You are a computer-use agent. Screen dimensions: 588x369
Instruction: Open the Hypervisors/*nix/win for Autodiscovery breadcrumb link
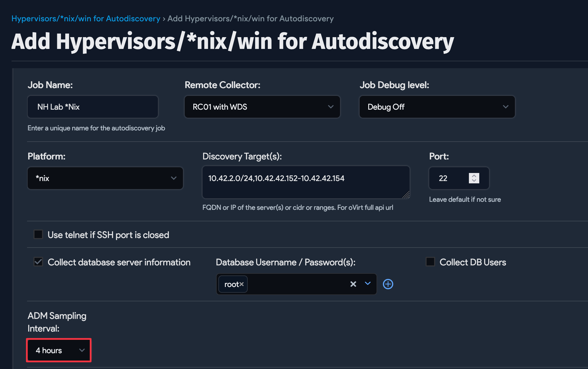(x=86, y=18)
